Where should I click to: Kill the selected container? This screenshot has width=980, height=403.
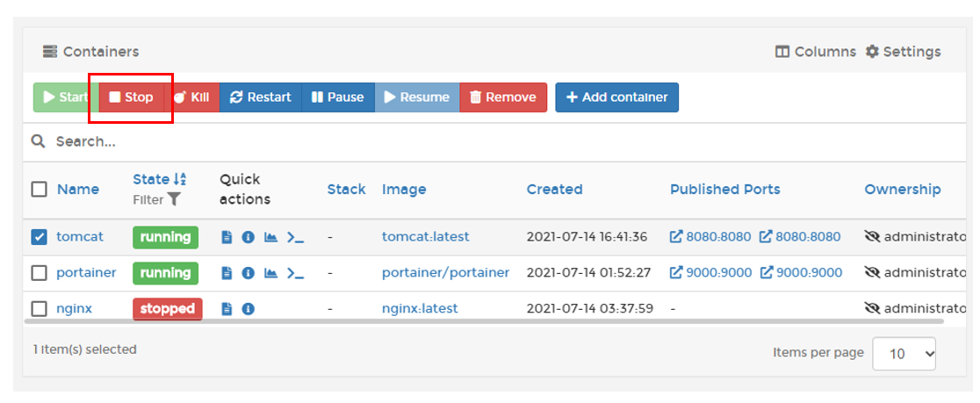pyautogui.click(x=191, y=97)
